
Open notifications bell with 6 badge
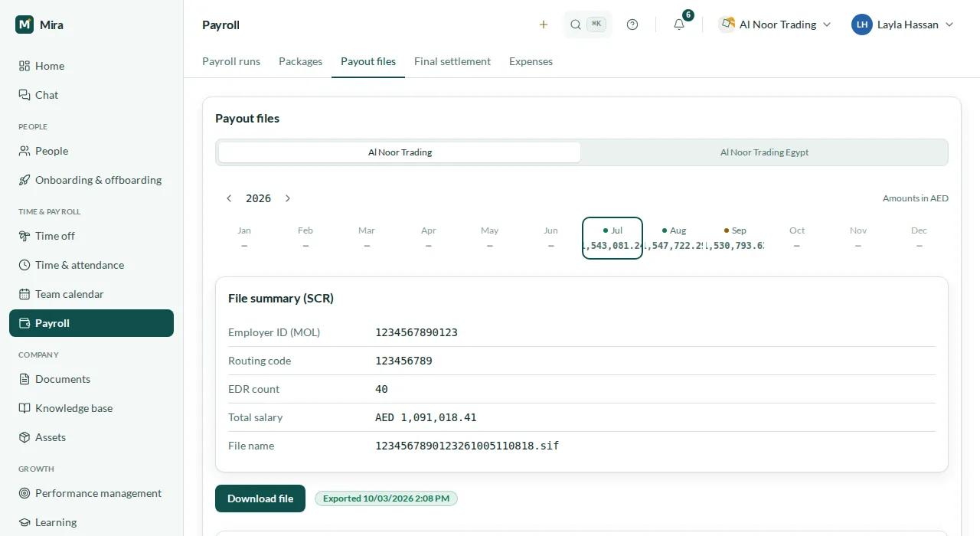click(x=679, y=25)
